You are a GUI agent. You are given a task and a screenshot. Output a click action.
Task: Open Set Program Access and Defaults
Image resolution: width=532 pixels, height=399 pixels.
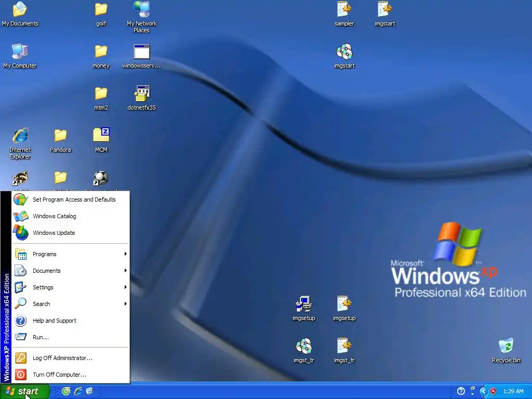click(x=71, y=199)
